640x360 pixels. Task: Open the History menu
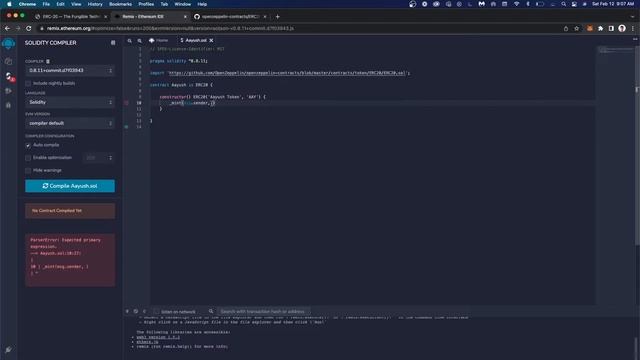95,4
